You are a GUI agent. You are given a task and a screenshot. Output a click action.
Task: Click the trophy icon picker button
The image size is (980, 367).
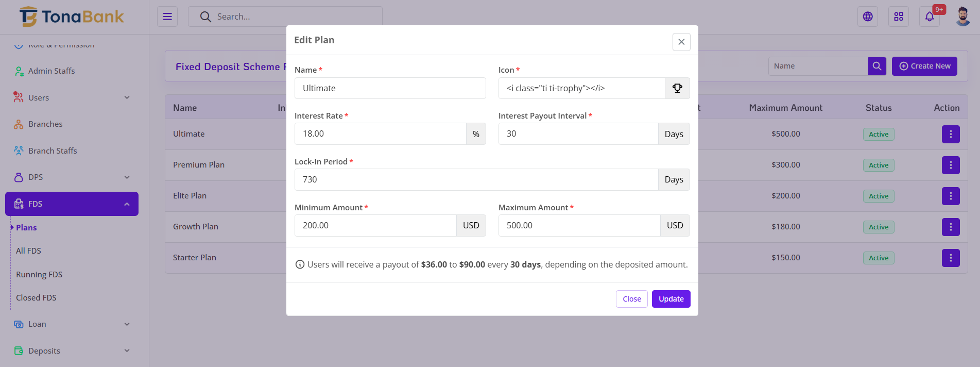point(677,88)
